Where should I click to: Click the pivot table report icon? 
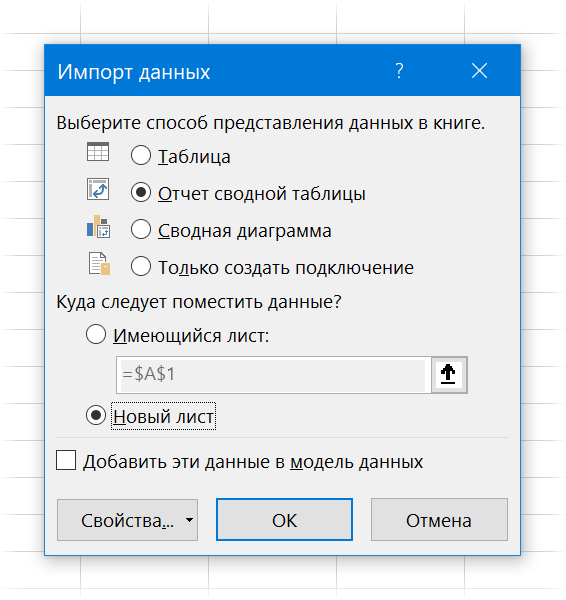pyautogui.click(x=98, y=189)
